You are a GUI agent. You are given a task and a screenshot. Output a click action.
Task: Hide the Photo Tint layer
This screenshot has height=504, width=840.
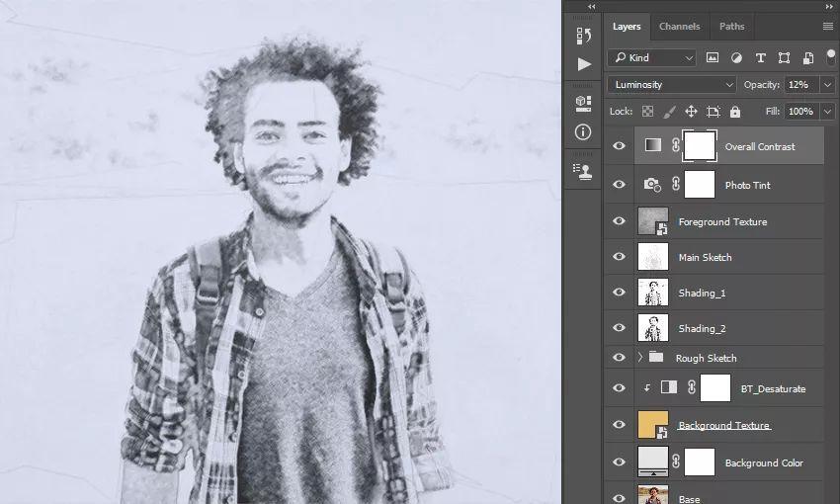(620, 184)
